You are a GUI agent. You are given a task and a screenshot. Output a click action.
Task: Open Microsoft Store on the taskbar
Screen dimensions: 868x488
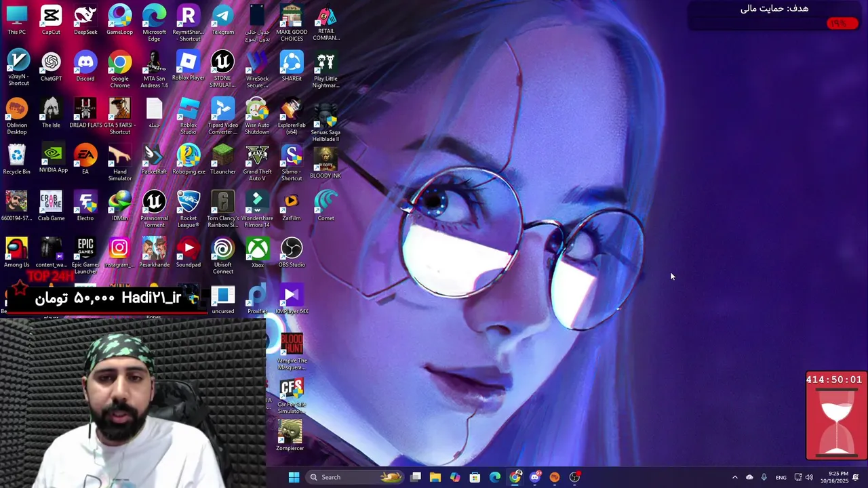point(475,477)
